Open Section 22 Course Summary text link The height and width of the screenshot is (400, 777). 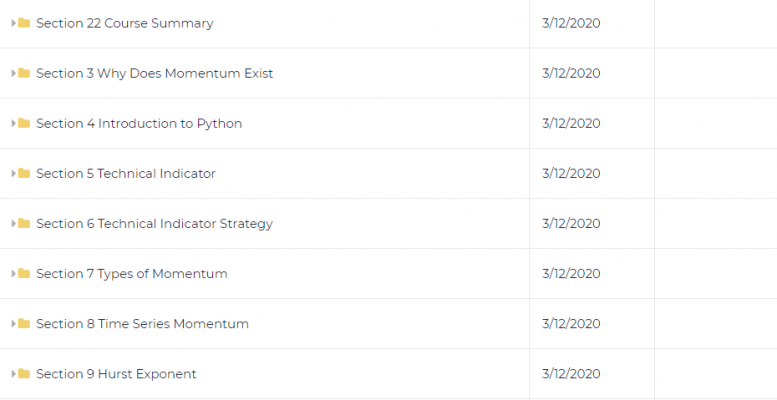[x=124, y=24]
